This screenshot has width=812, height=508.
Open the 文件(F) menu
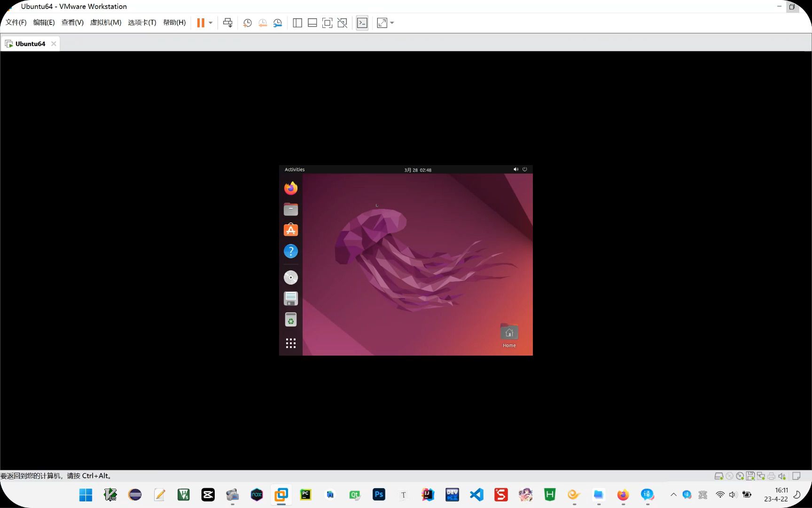[16, 23]
